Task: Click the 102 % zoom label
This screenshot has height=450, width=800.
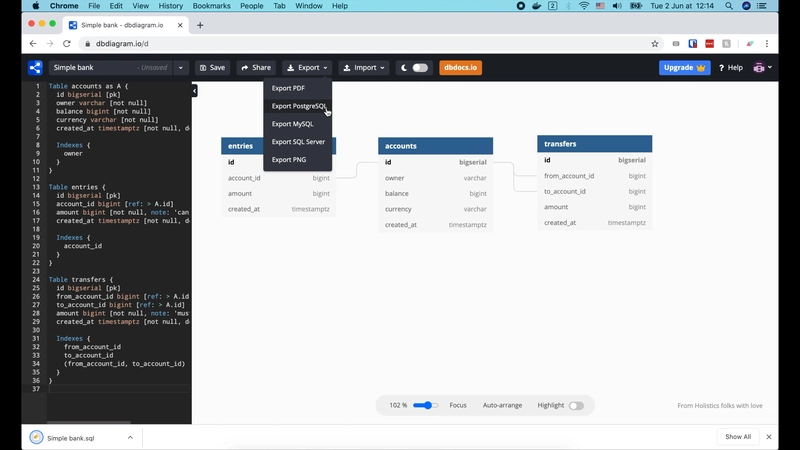Action: pos(398,405)
